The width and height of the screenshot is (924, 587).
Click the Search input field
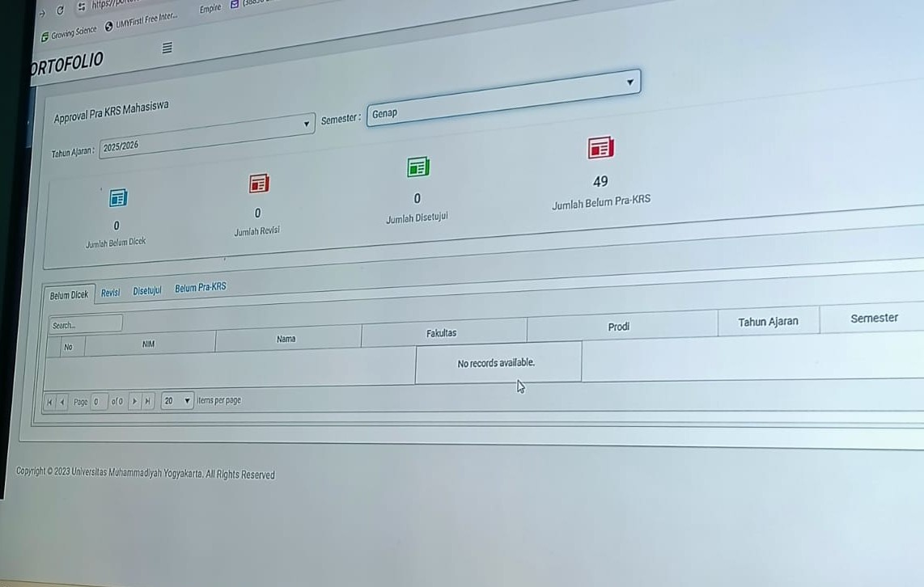[x=85, y=324]
